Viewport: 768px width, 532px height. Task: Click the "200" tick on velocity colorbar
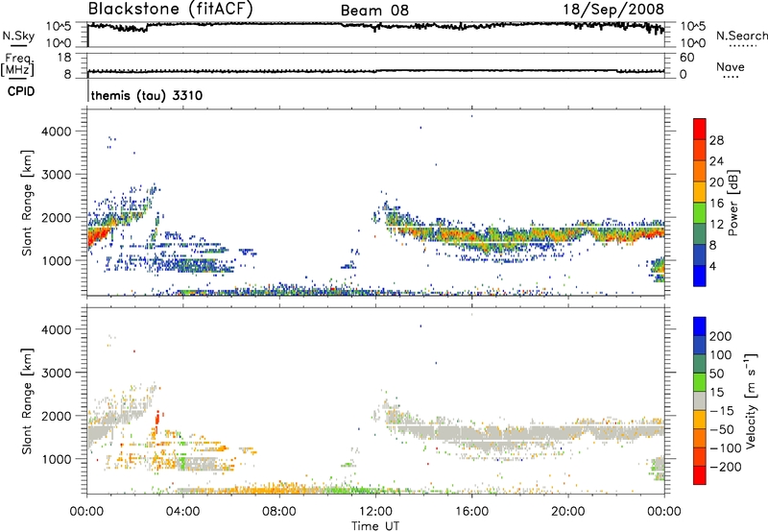(721, 336)
